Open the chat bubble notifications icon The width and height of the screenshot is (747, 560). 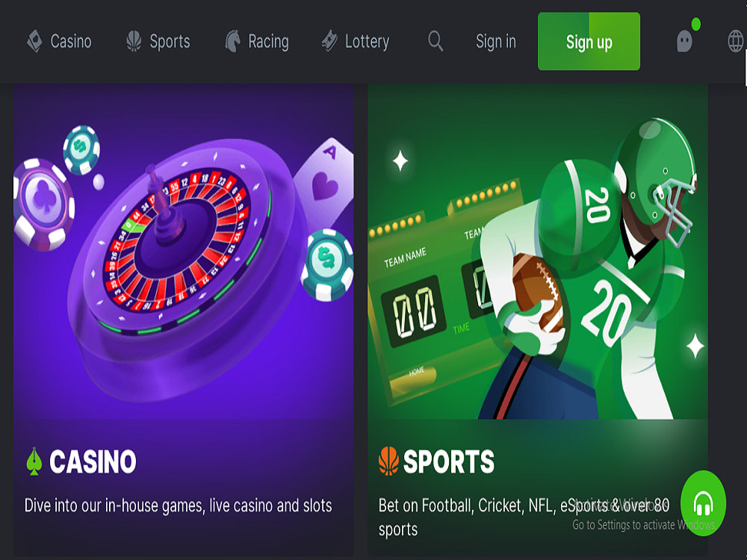click(x=684, y=41)
